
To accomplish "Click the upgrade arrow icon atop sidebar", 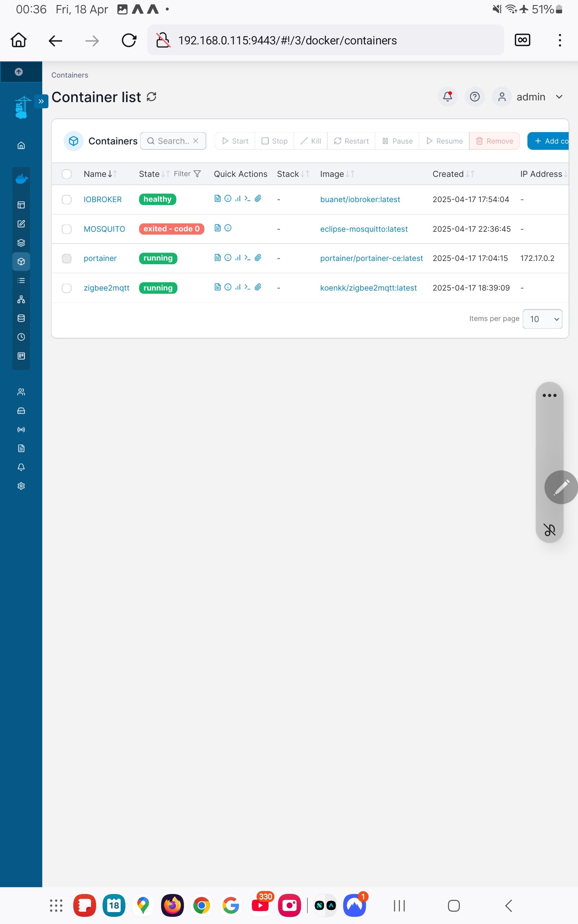I will 19,72.
